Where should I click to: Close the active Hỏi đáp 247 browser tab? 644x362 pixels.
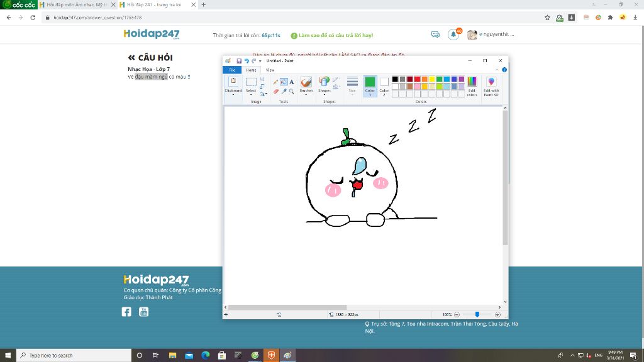point(194,5)
